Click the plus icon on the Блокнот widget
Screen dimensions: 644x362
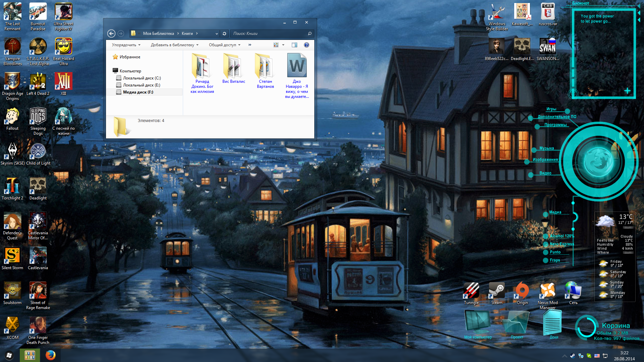[x=627, y=91]
